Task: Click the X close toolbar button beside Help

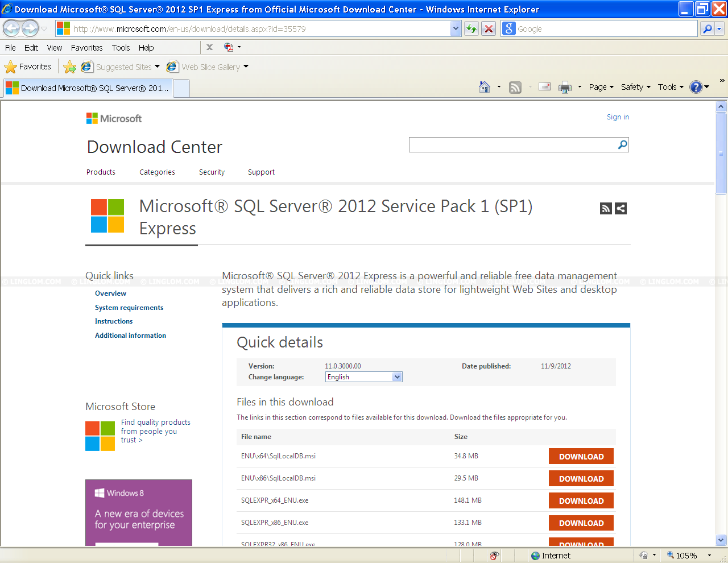Action: (209, 47)
